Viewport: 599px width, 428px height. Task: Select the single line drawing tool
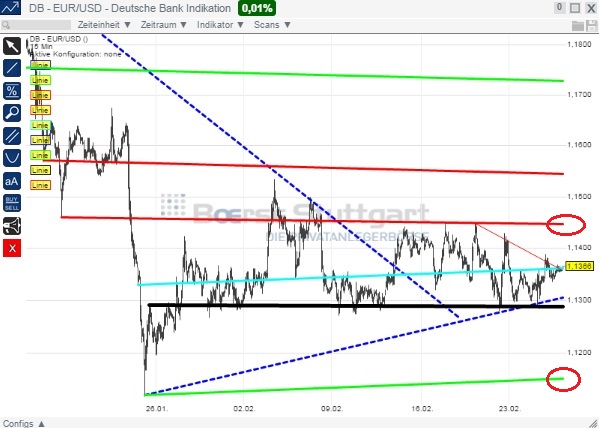point(12,68)
